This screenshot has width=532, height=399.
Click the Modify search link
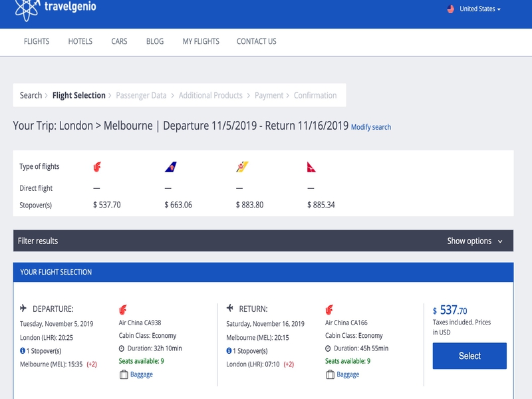point(371,127)
